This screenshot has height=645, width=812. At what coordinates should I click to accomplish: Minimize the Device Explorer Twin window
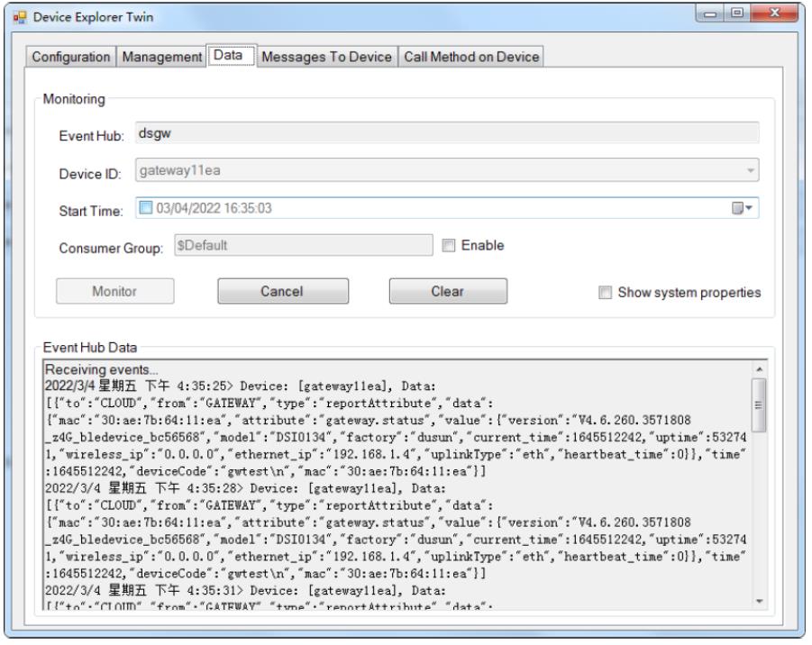(710, 14)
